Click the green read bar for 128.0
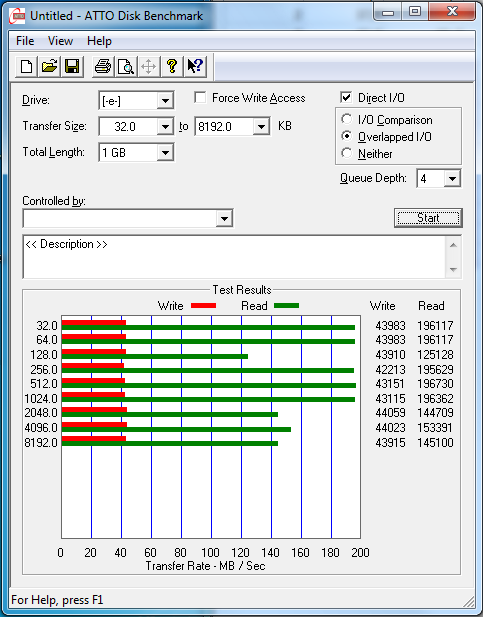Screen dimensions: 483x617 pos(155,357)
